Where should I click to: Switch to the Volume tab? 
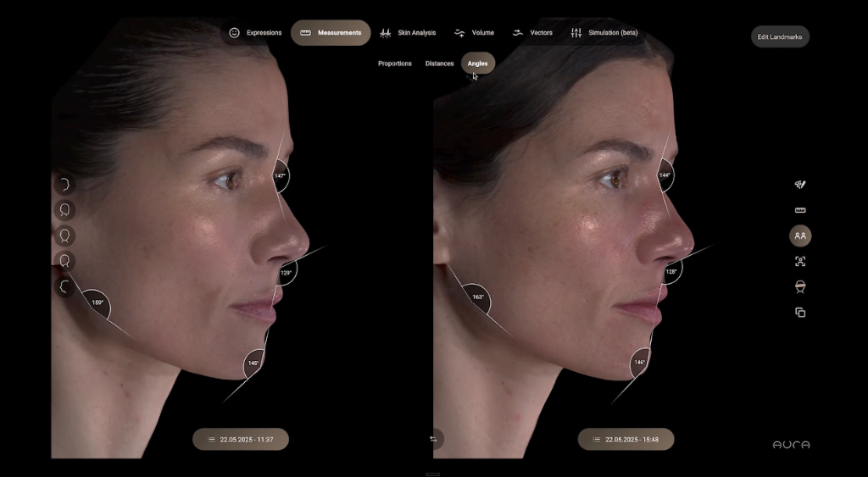[x=474, y=33]
